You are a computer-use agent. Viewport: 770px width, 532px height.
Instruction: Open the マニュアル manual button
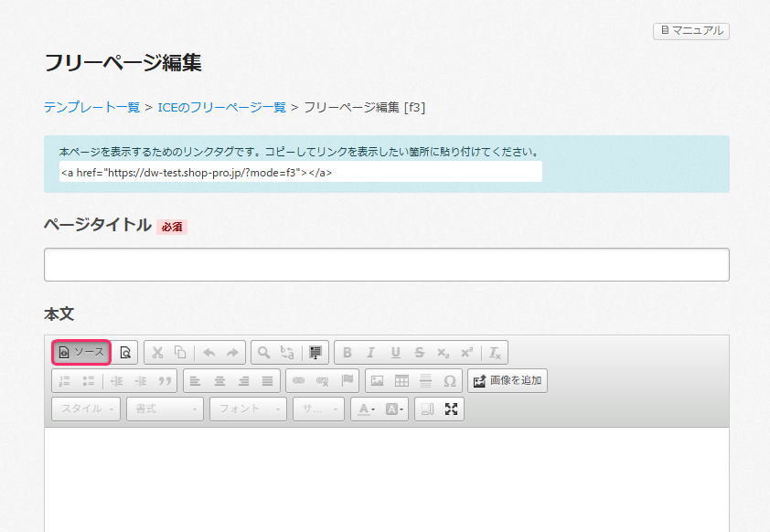(691, 31)
